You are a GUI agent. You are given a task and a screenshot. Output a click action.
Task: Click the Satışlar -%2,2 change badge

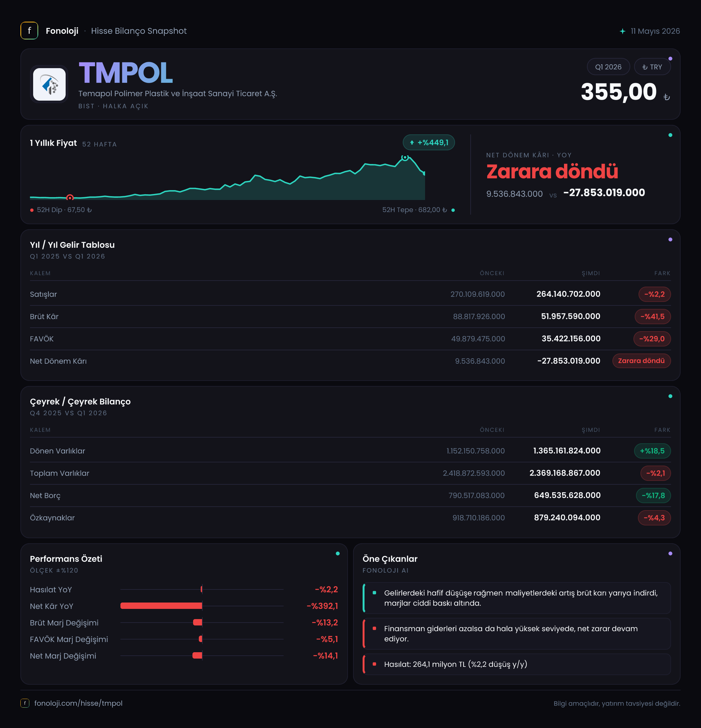tap(654, 294)
